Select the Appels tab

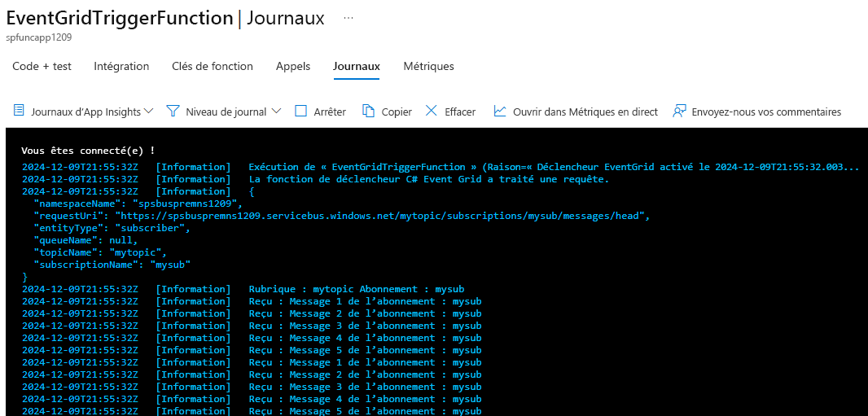293,67
